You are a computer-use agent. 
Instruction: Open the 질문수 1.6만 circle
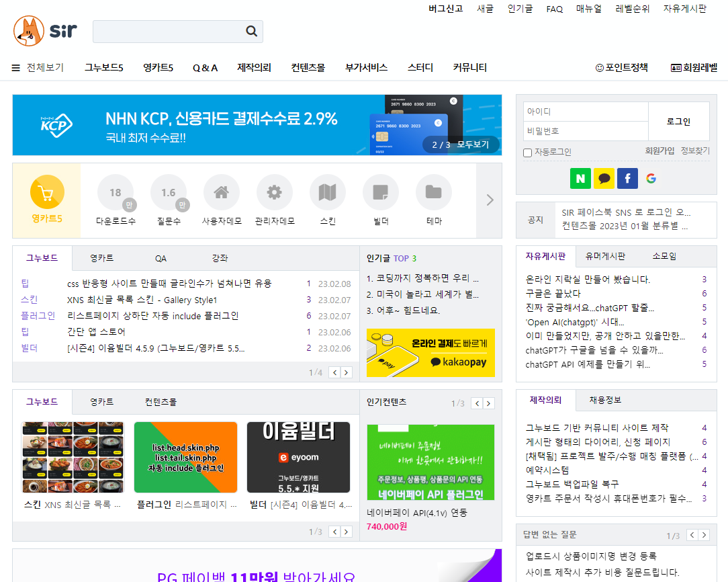click(169, 192)
